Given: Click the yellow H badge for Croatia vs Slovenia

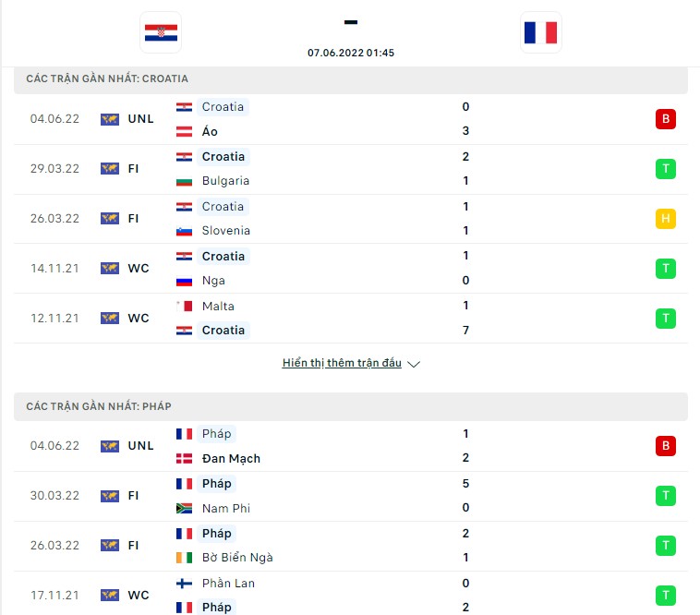Looking at the screenshot, I should point(665,219).
